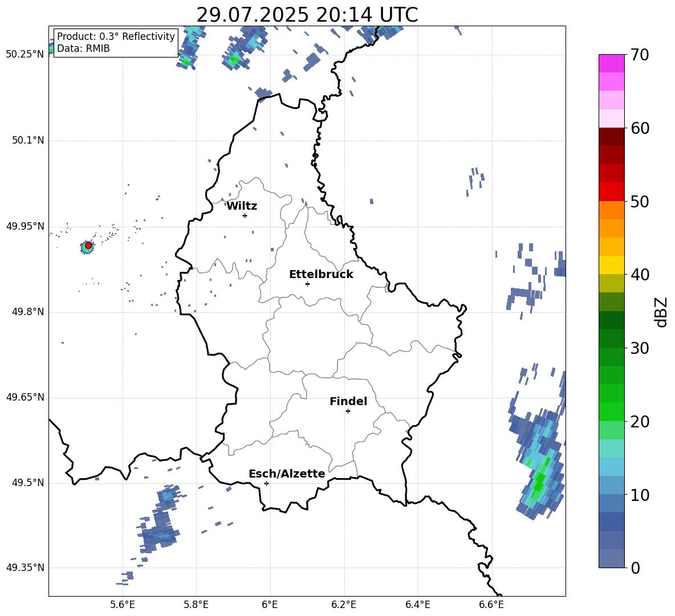The width and height of the screenshot is (675, 616).
Task: Click the 6°E longitude label
Action: click(x=270, y=605)
